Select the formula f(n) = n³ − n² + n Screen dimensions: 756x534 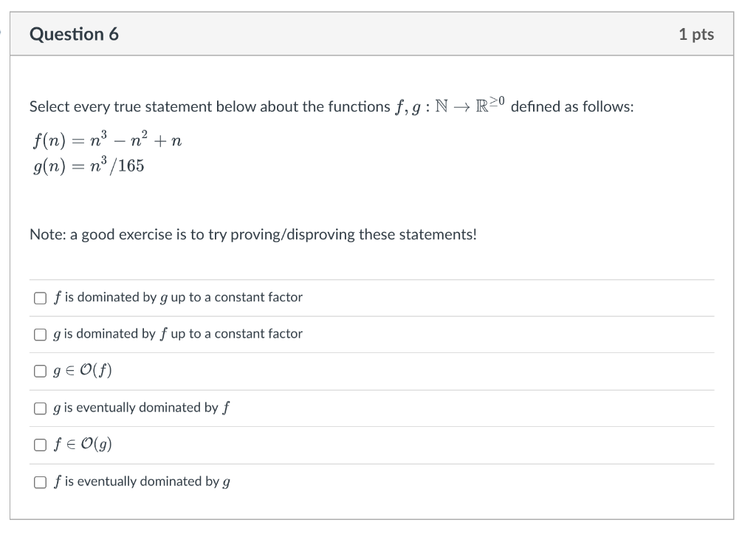tap(106, 140)
